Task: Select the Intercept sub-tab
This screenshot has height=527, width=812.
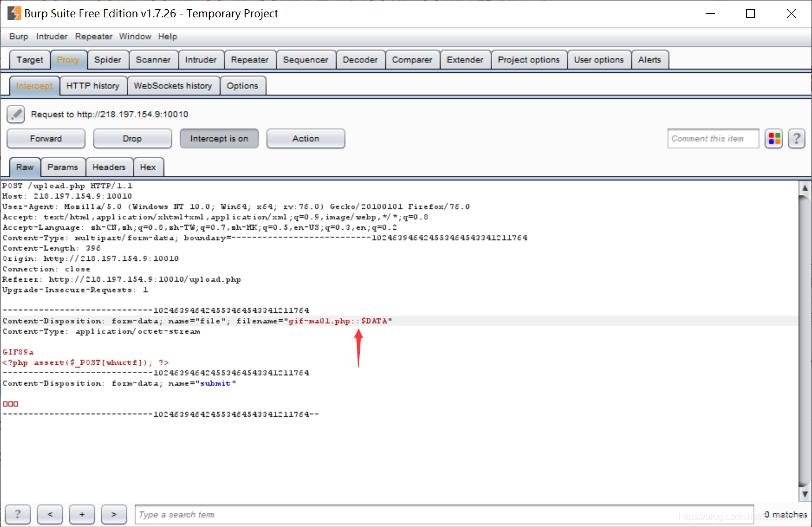Action: pyautogui.click(x=35, y=86)
